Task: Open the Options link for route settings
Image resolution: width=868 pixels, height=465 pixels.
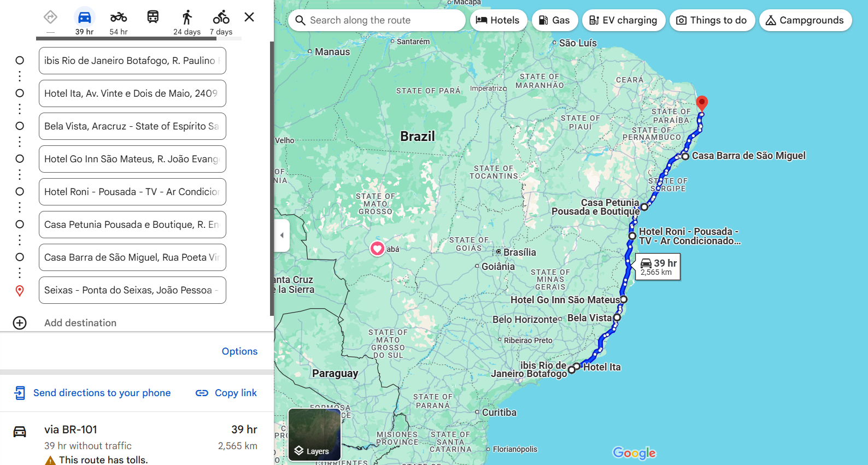Action: point(239,351)
